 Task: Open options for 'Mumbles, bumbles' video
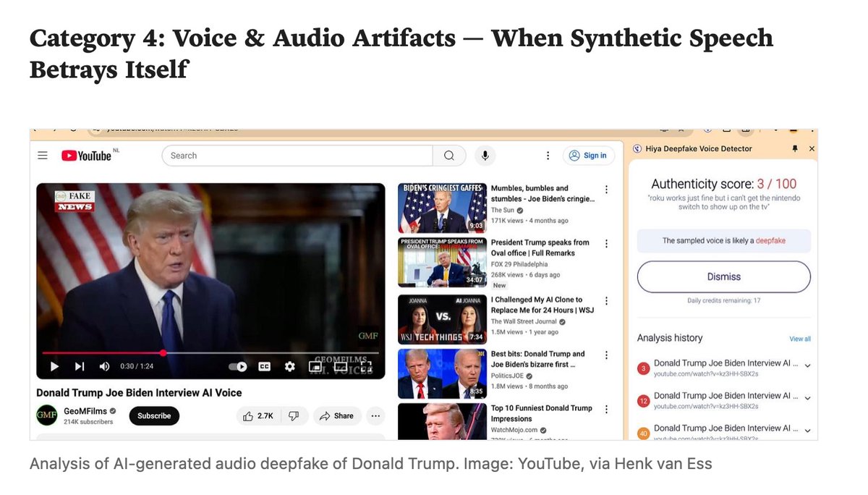pos(606,190)
